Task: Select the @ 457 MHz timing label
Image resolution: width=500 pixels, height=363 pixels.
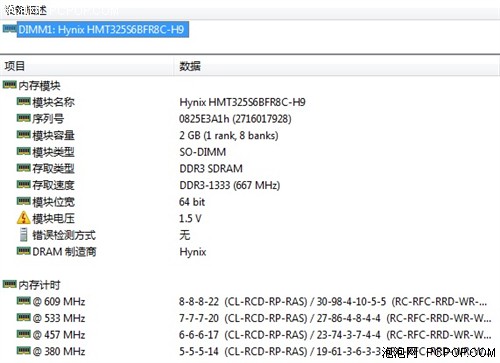Action: click(59, 335)
